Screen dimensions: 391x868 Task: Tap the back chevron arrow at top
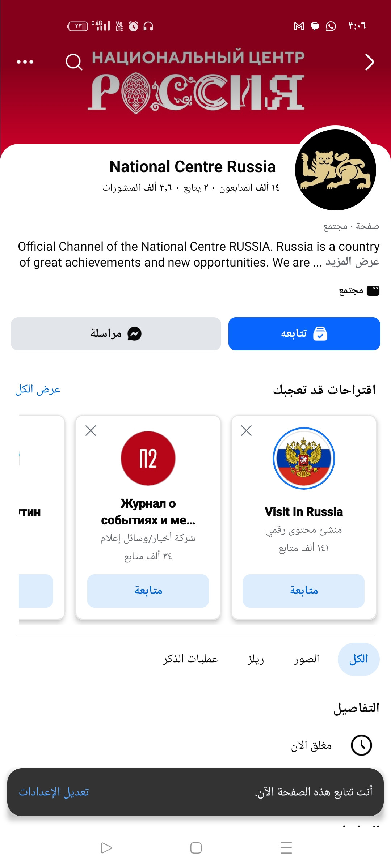pyautogui.click(x=369, y=62)
